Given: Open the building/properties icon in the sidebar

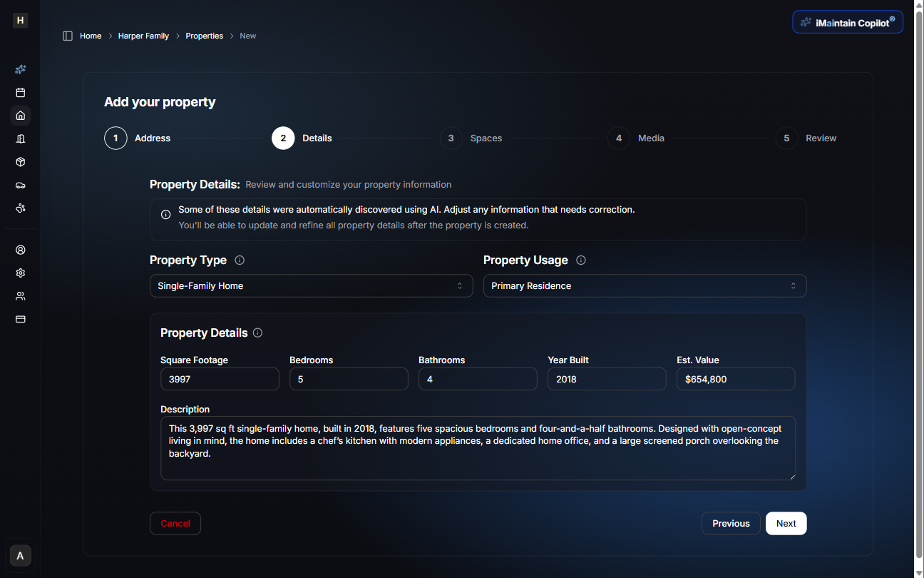Looking at the screenshot, I should coord(20,138).
